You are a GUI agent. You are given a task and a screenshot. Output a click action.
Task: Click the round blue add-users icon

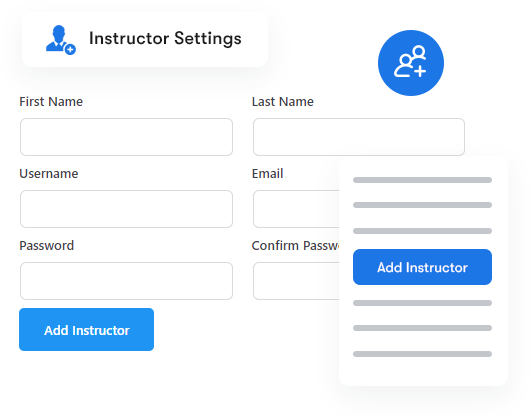[x=411, y=63]
